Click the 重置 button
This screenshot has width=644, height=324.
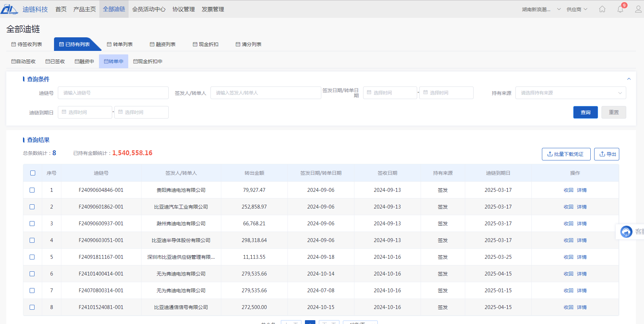pos(614,112)
